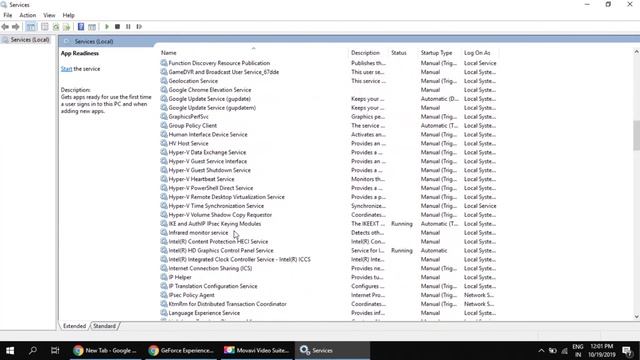Open the Action Center notification icon
The height and width of the screenshot is (360, 640).
tap(627, 351)
